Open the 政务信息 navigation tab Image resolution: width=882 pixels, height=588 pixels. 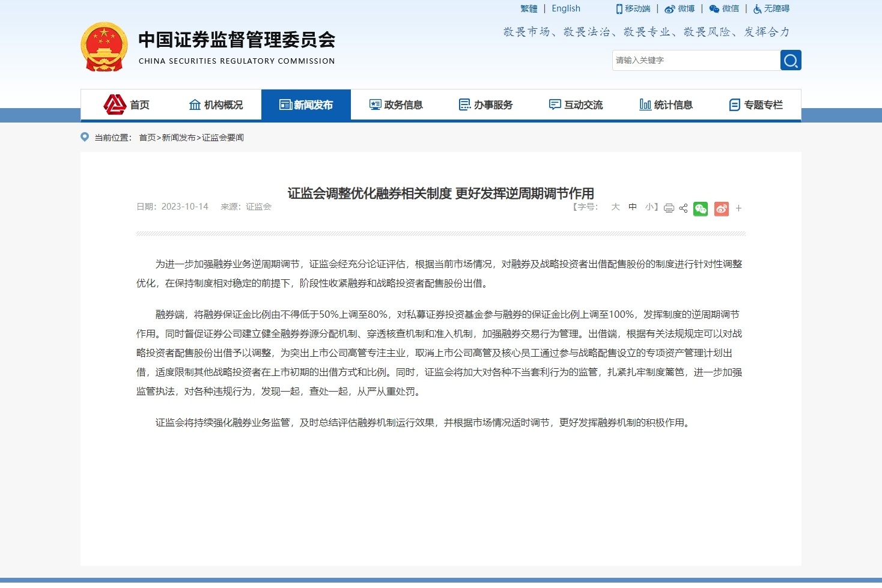[396, 105]
